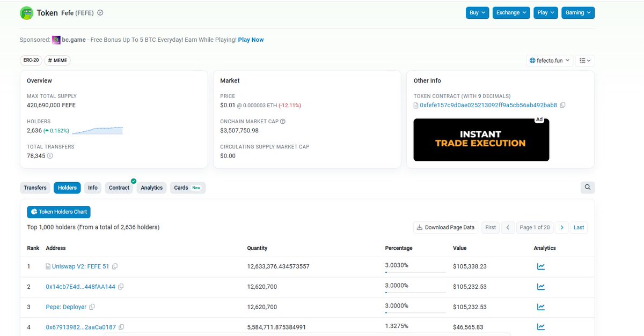Copy the token contract address
This screenshot has width=644, height=336.
tap(562, 106)
